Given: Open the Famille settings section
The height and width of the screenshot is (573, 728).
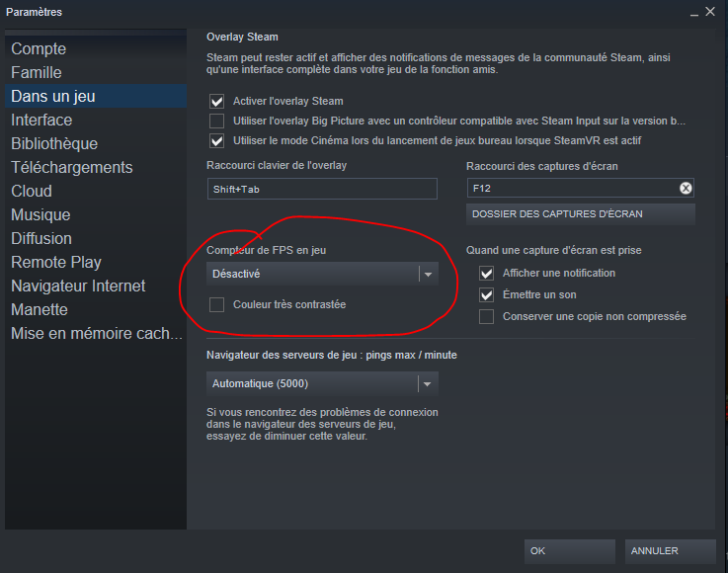Looking at the screenshot, I should [96, 72].
